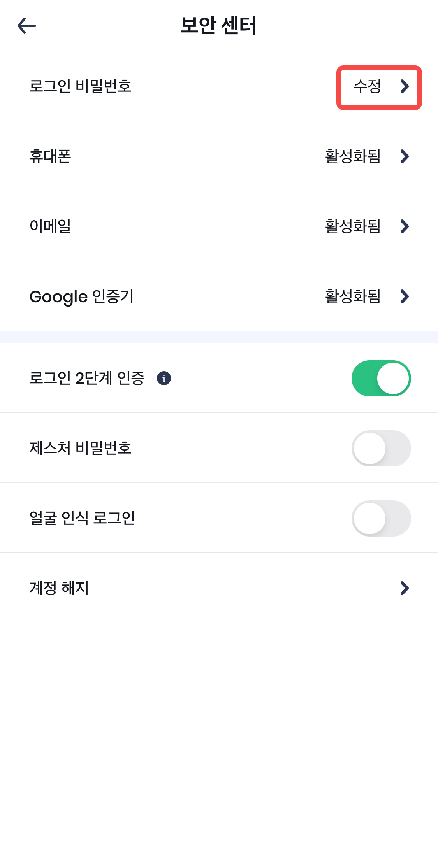Disable the 로그인 2단계 인증 toggle

381,378
